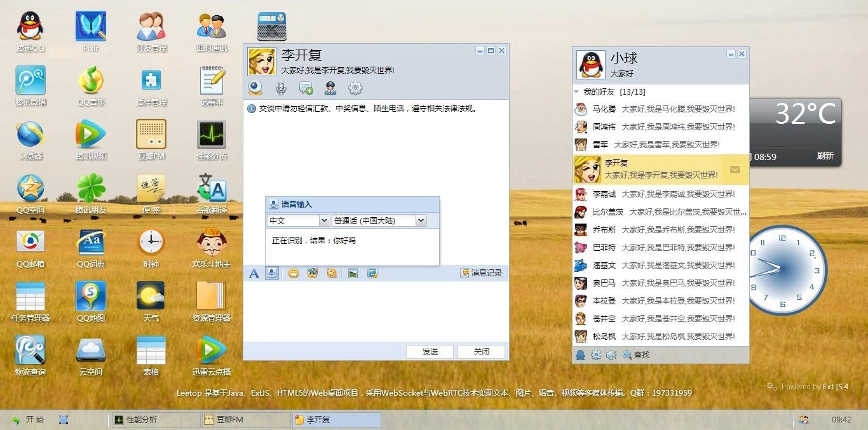Open the 任务管理器 desktop icon
The image size is (868, 430).
pos(31,302)
